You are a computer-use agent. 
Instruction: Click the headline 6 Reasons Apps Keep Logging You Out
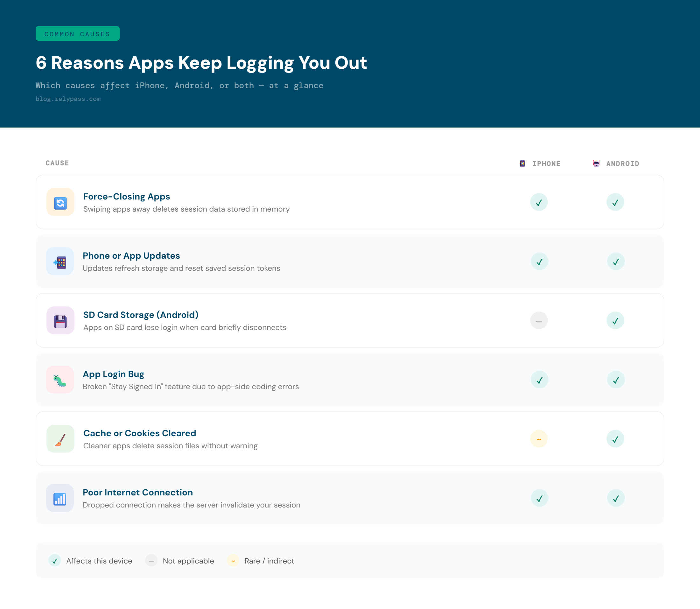(x=201, y=63)
